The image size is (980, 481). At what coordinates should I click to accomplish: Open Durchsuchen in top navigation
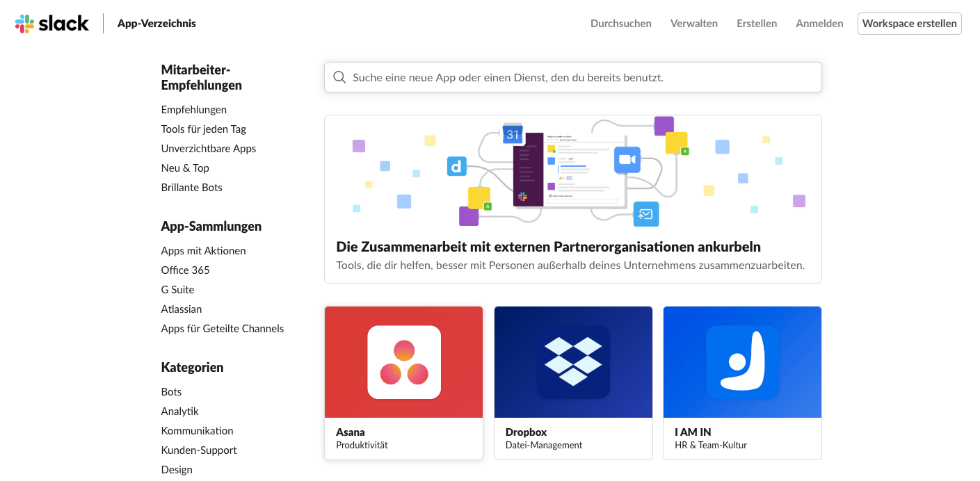(621, 23)
